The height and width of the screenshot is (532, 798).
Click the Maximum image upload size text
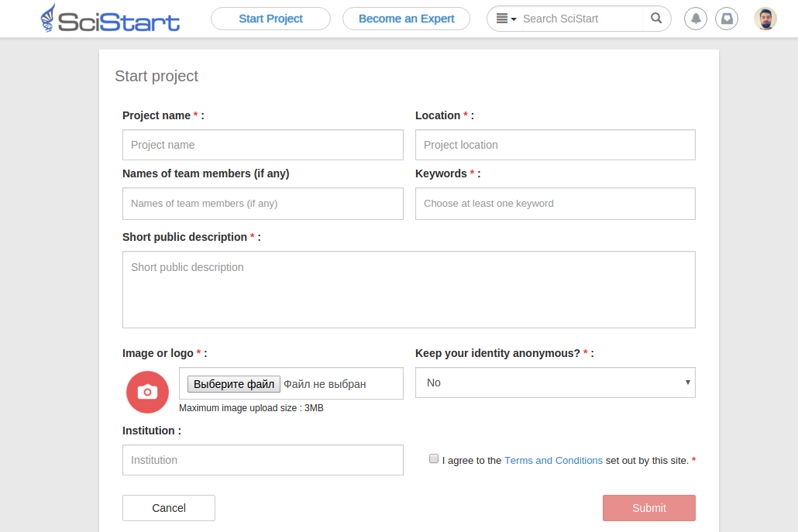(x=251, y=408)
